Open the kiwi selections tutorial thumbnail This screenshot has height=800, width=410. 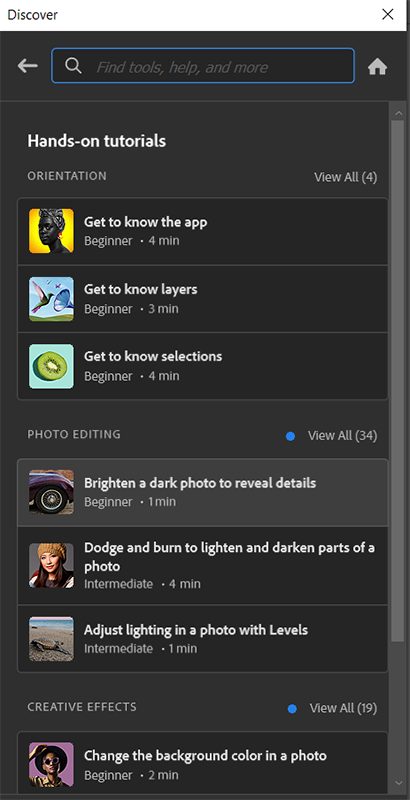point(51,366)
